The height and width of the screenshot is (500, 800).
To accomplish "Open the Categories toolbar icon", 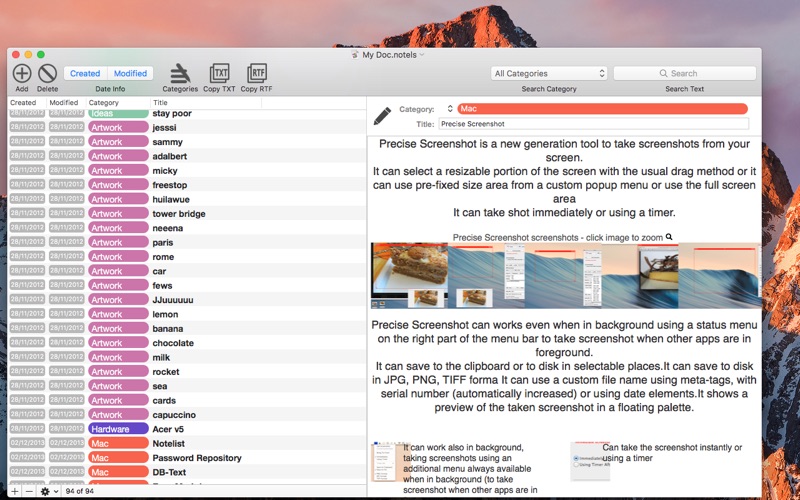I will click(180, 72).
